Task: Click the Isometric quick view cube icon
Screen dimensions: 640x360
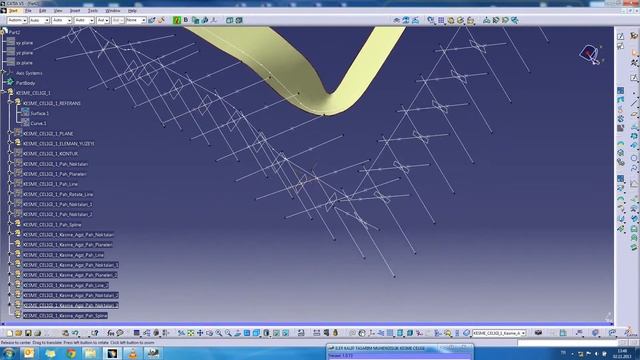Action: tap(256, 333)
